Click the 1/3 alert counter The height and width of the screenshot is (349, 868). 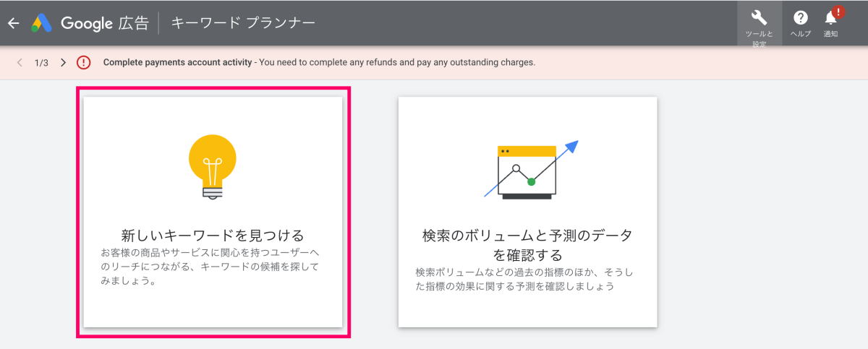click(41, 63)
